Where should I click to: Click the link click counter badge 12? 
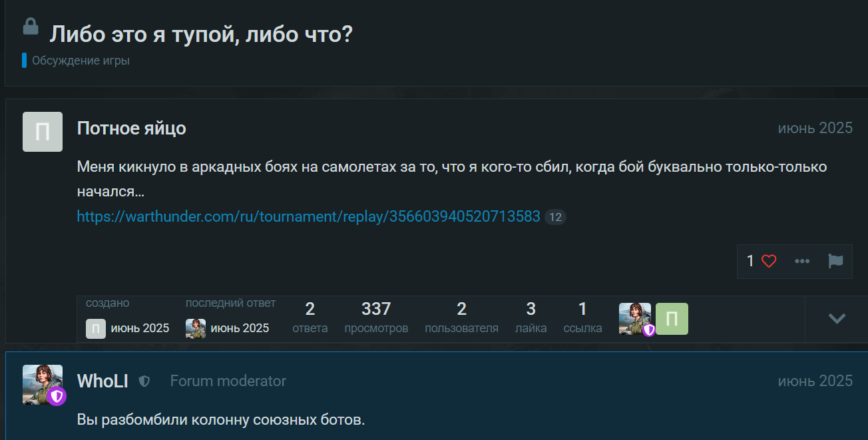coord(555,217)
